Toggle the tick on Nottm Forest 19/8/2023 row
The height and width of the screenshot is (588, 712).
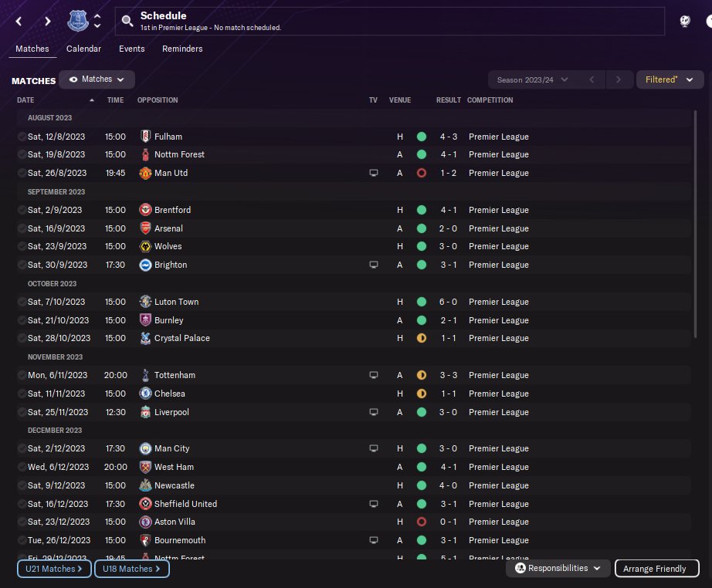pyautogui.click(x=22, y=154)
